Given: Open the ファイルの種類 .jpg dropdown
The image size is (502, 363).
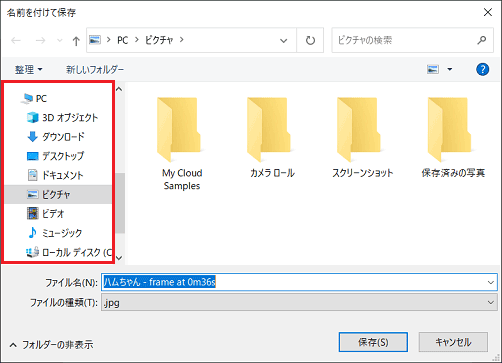Looking at the screenshot, I should (x=299, y=302).
